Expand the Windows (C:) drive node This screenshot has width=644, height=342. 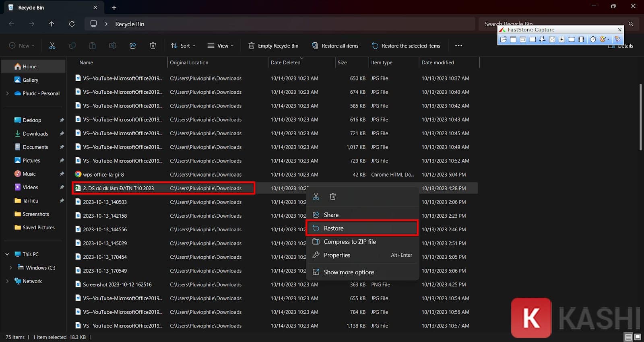click(x=10, y=268)
